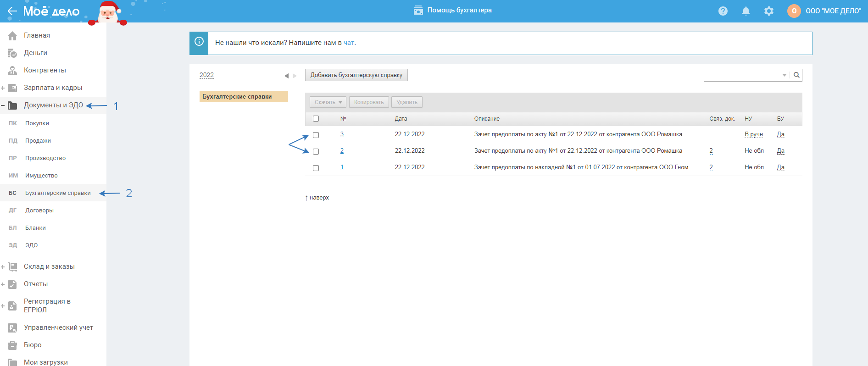This screenshot has height=366, width=868.
Task: Tick the checkbox for document №1
Action: coord(316,168)
